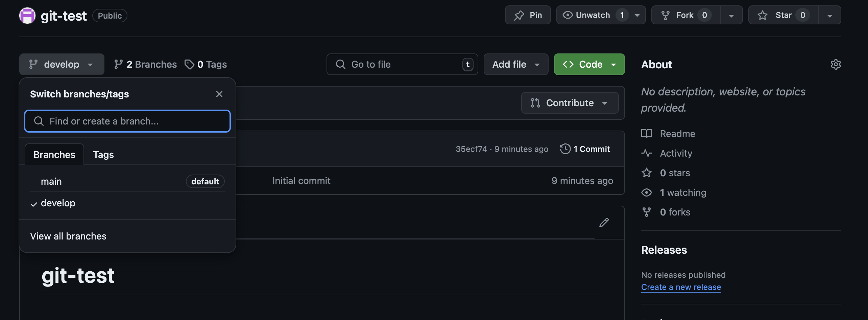The height and width of the screenshot is (320, 868).
Task: Close the Switch branches/tags popup
Action: tap(219, 94)
